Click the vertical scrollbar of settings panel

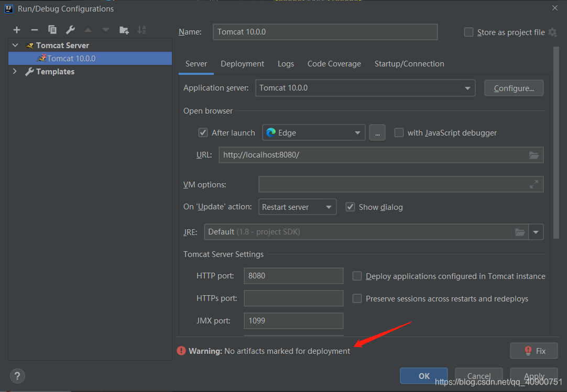coord(556,143)
